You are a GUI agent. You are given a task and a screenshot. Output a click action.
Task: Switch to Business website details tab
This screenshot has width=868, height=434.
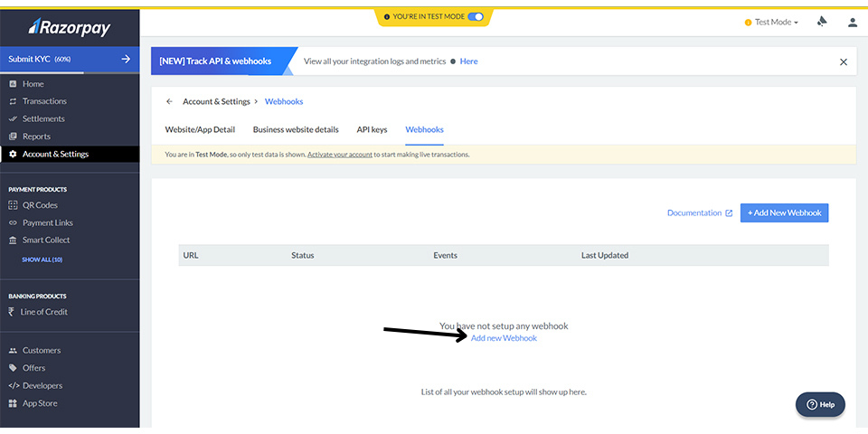pos(296,129)
